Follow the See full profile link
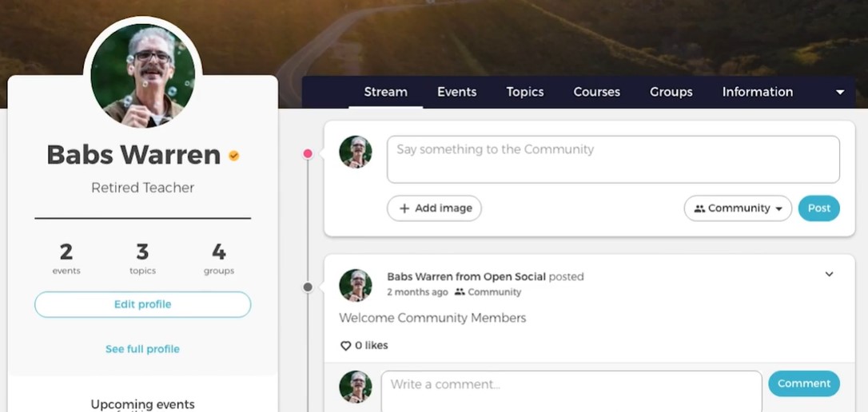 click(142, 349)
